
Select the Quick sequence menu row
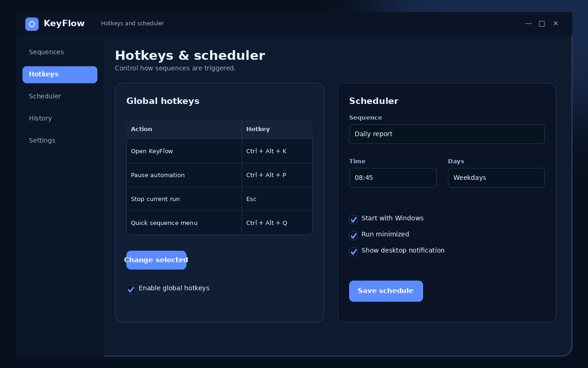(x=220, y=223)
